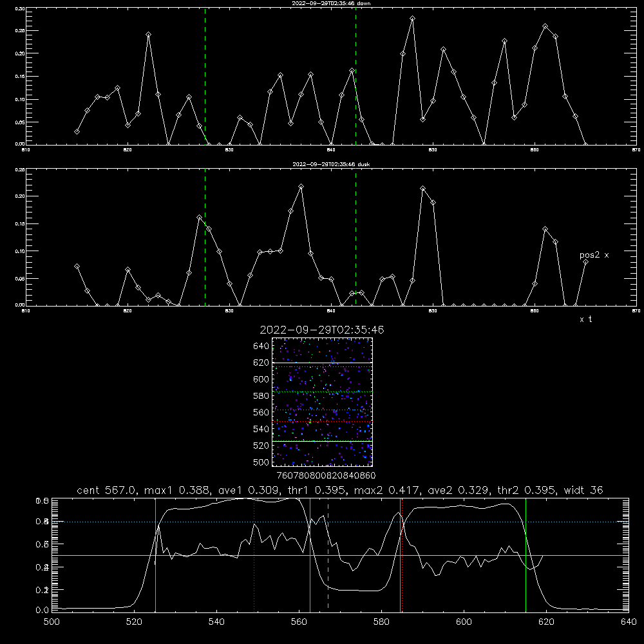Click the profile plot x-axis tick label 600
Viewport: 644px width, 644px height.
[x=464, y=621]
